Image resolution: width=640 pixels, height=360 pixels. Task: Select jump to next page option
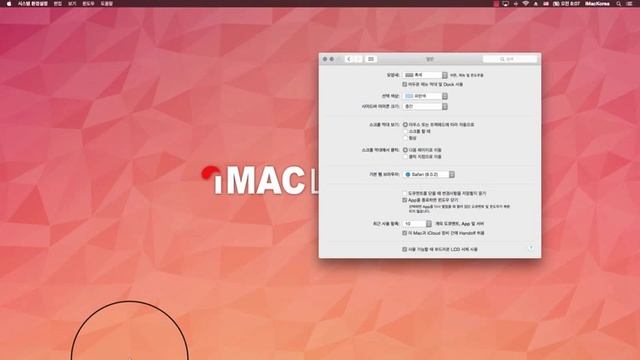coord(405,150)
